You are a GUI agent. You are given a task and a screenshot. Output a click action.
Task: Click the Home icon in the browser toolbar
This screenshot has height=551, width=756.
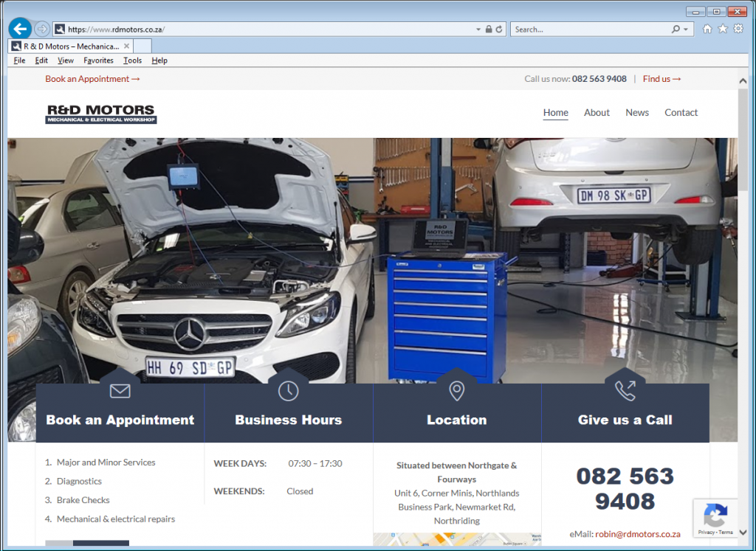pos(707,28)
